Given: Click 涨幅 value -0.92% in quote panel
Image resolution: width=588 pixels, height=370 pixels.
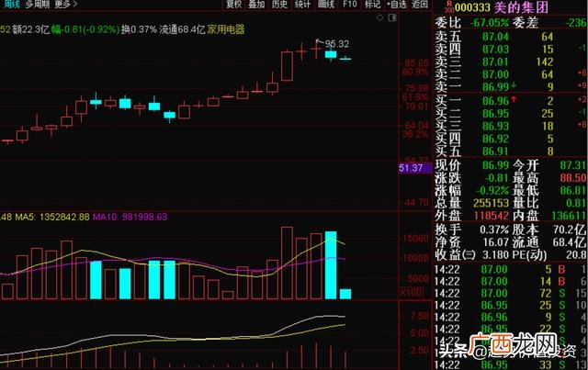Looking at the screenshot, I should (x=492, y=190).
